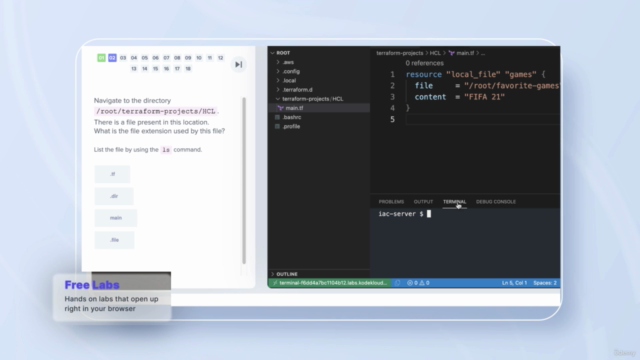Go to question 09
Image resolution: width=640 pixels, height=360 pixels.
(188, 58)
